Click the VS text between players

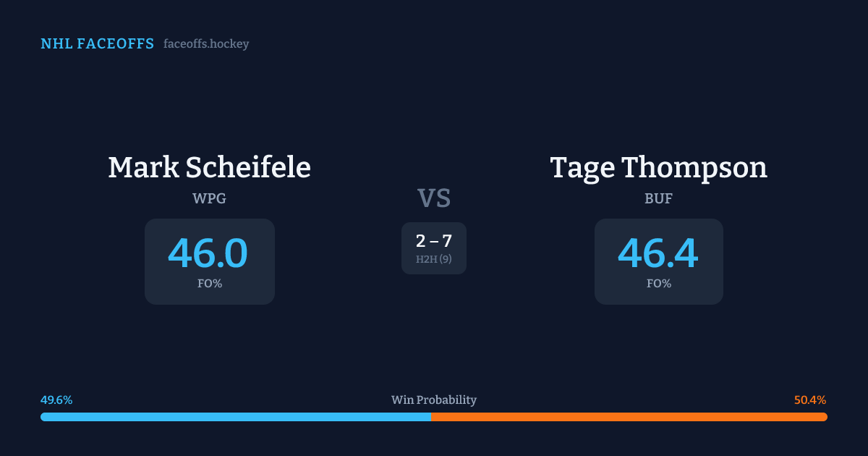click(x=434, y=198)
